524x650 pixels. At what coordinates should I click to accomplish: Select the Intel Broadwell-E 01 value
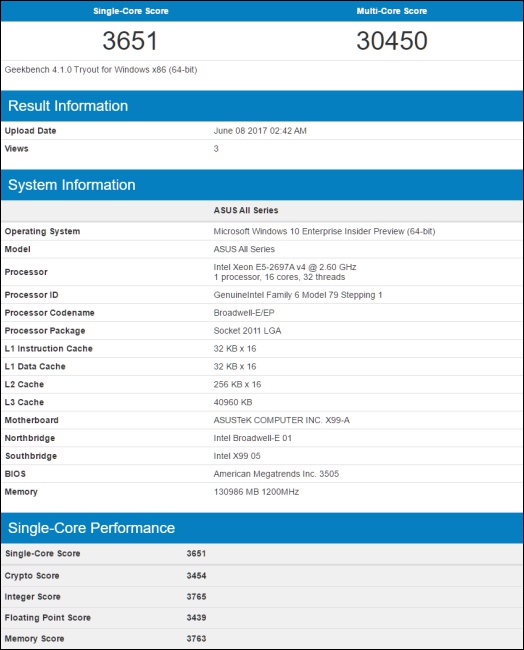252,438
